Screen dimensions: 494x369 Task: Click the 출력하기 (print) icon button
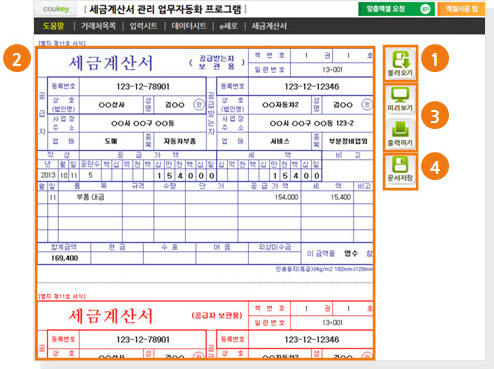pyautogui.click(x=400, y=134)
